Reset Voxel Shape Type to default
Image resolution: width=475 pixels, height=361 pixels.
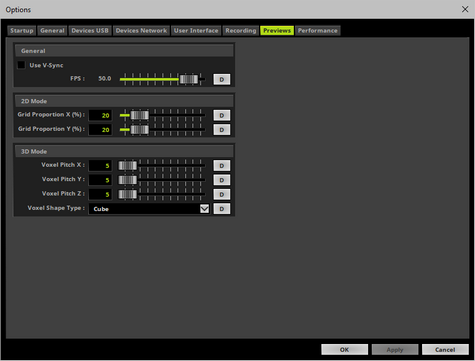[222, 209]
